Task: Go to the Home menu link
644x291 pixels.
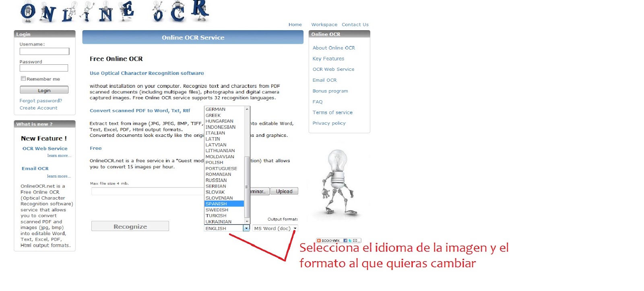Action: (295, 25)
